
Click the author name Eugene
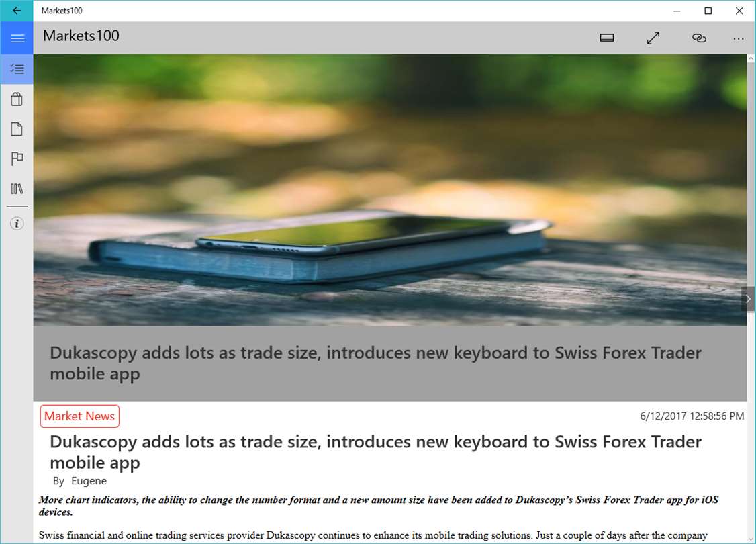(89, 481)
